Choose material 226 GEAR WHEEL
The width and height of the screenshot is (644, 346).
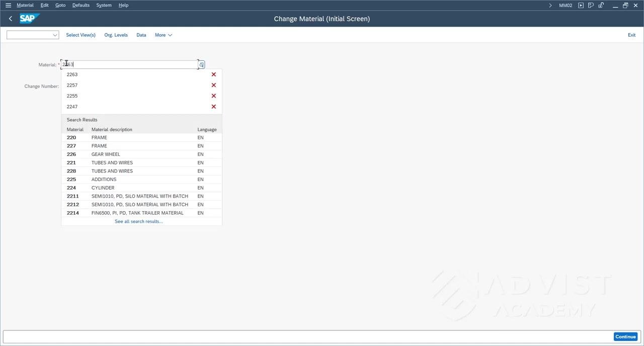pyautogui.click(x=141, y=154)
